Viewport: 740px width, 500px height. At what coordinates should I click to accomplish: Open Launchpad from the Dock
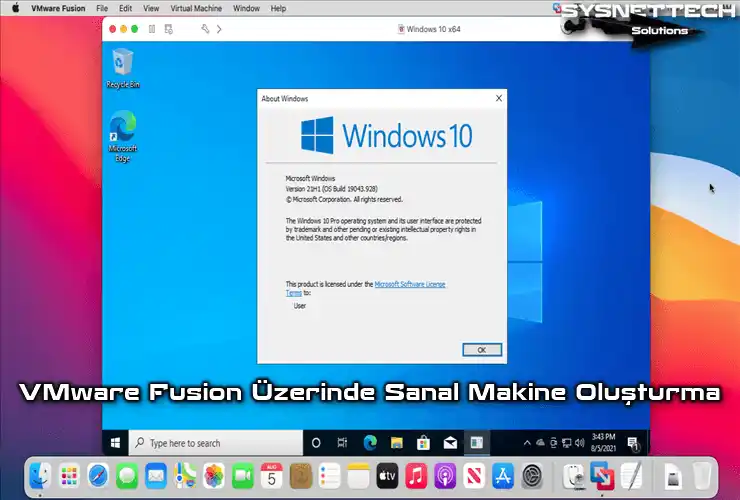[x=69, y=476]
